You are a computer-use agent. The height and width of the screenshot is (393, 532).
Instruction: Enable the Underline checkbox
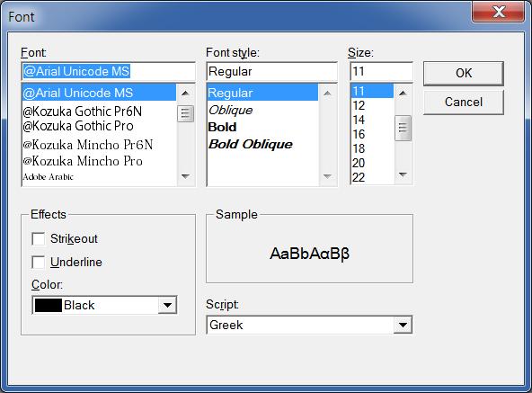39,262
